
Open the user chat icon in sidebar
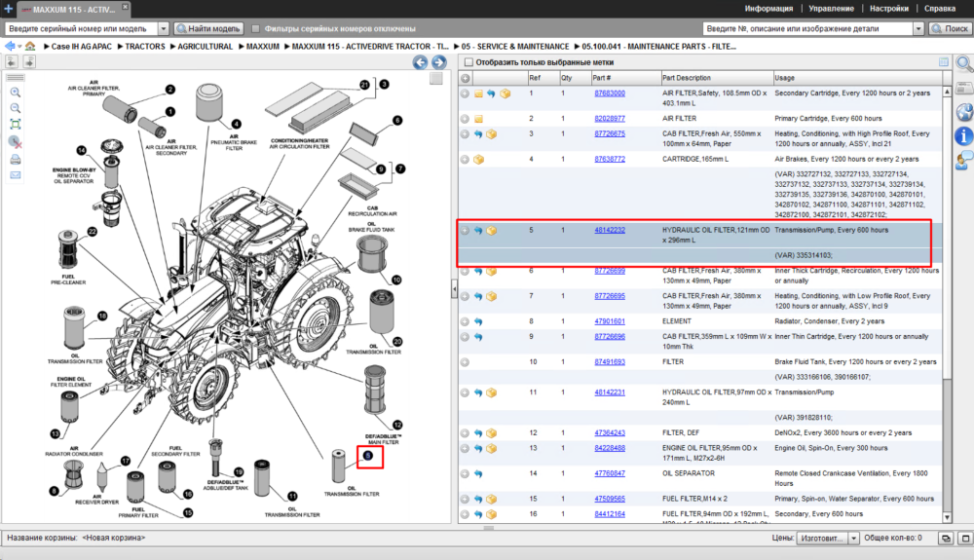coord(964,161)
